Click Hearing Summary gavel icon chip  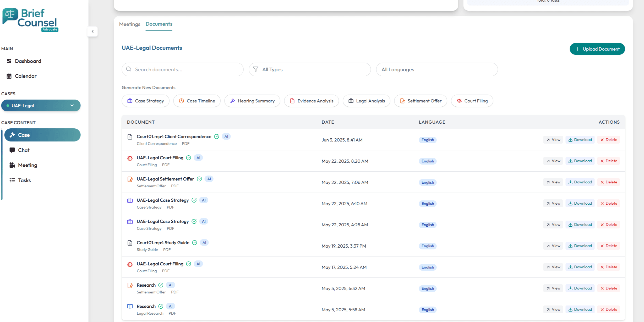point(232,101)
